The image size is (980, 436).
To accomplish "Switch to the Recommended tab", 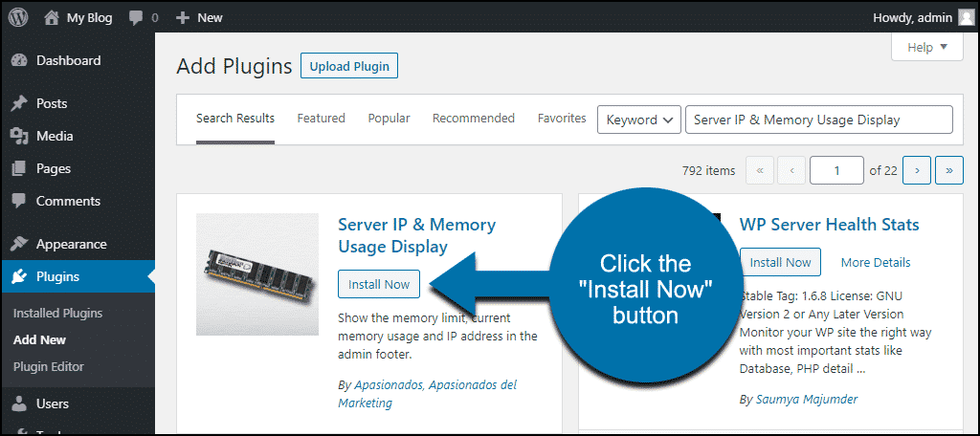I will click(474, 119).
